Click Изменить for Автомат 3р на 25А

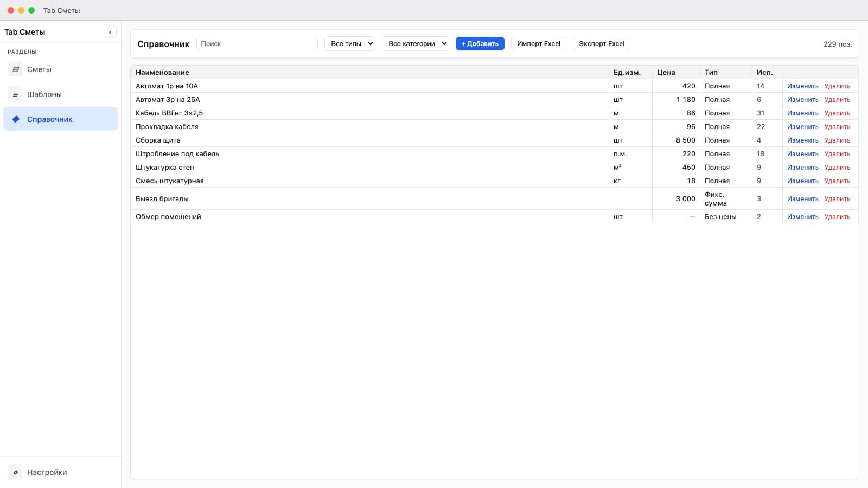tap(803, 100)
